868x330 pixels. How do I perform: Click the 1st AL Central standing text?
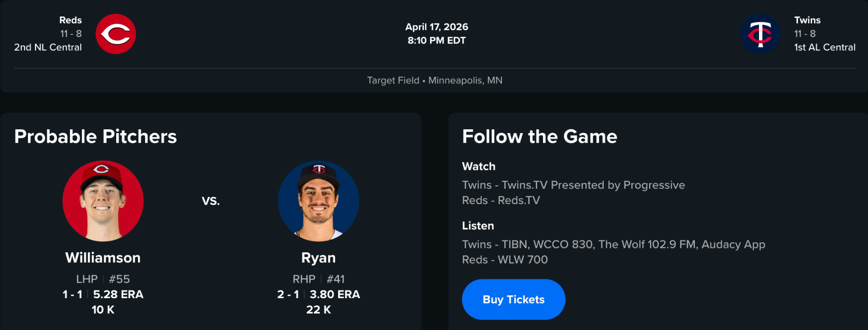coord(825,47)
